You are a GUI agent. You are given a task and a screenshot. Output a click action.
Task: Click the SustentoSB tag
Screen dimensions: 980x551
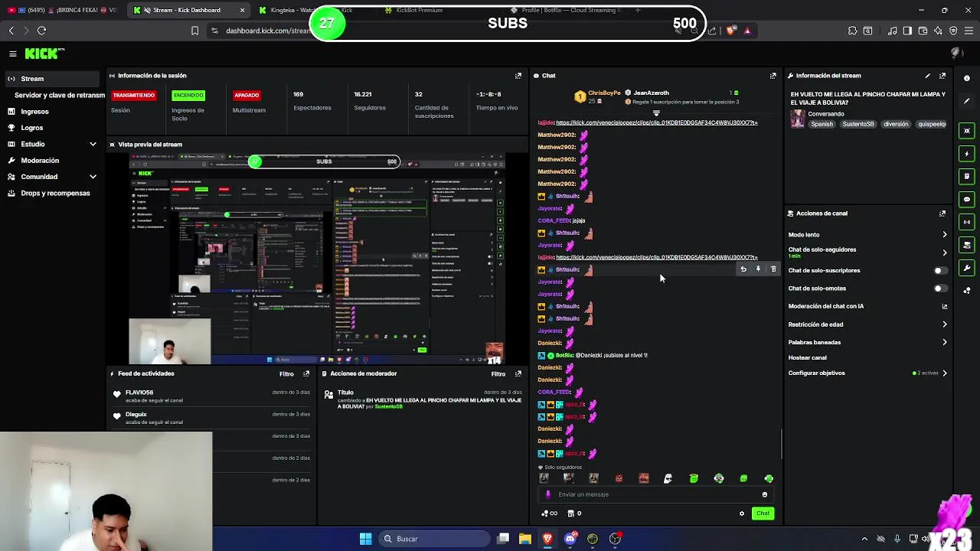pos(858,124)
